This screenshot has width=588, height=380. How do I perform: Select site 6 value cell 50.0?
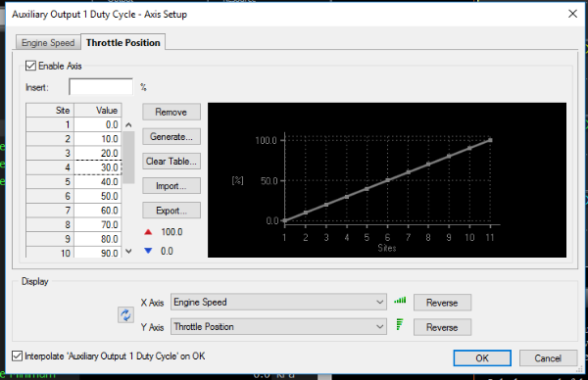[97, 196]
